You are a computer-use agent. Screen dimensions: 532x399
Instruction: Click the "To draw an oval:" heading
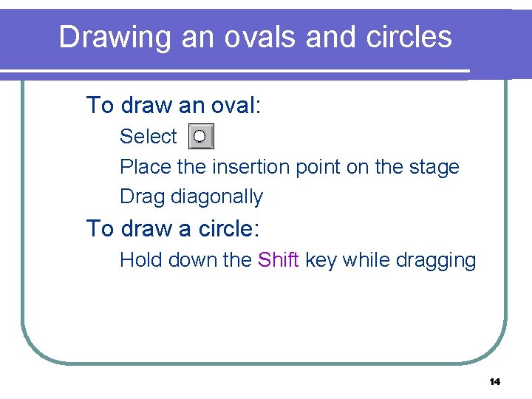[x=174, y=105]
